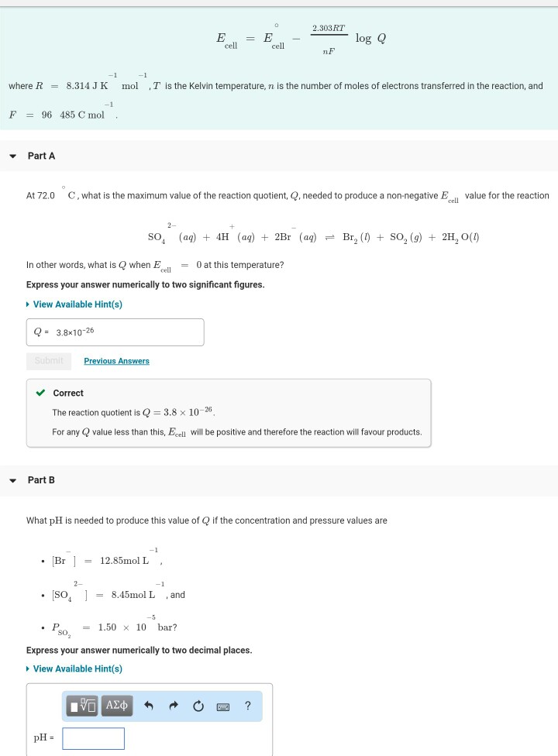Click the Q answer box showing 3.8×10⁻²⁶
Viewport: 558px width, 756px height.
coord(115,332)
